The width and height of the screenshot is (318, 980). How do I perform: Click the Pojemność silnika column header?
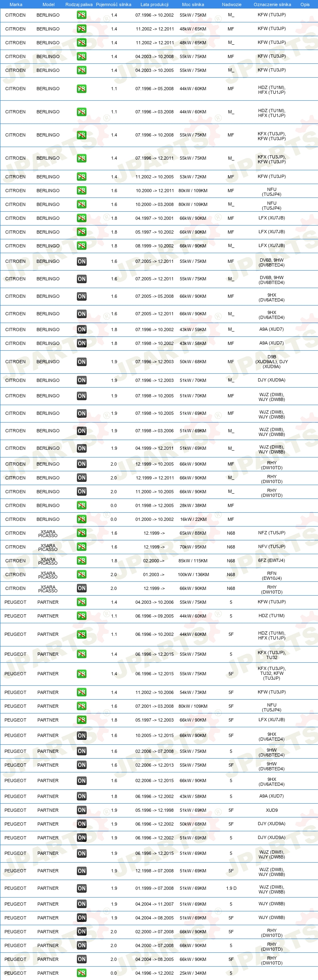click(x=113, y=4)
